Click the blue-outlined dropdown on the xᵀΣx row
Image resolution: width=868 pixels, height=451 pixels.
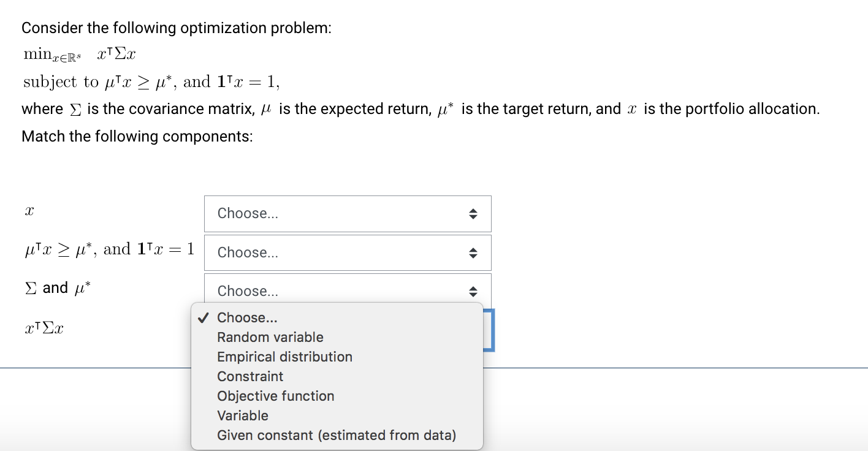point(489,330)
